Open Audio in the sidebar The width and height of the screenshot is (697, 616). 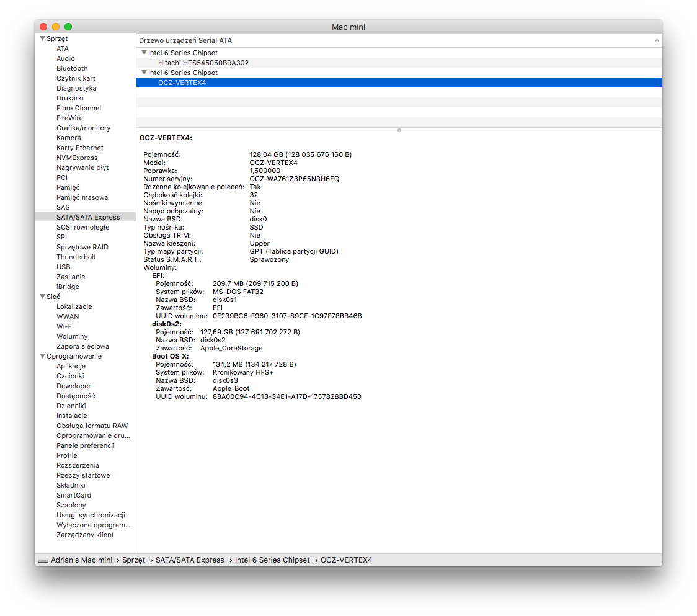pos(65,58)
